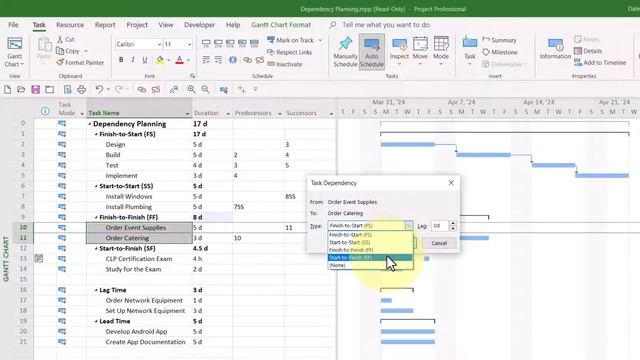Image resolution: width=640 pixels, height=360 pixels.
Task: Switch to the Report tab
Action: [105, 25]
